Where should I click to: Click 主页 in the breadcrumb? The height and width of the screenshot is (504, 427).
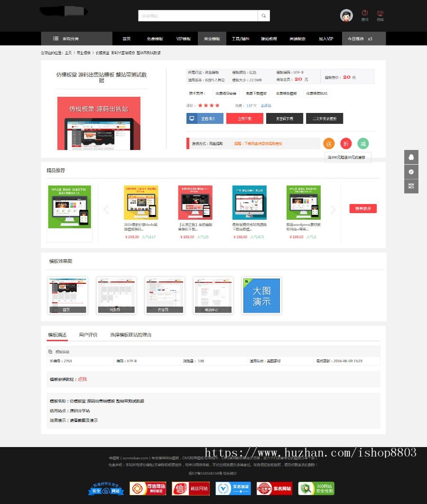click(x=68, y=53)
